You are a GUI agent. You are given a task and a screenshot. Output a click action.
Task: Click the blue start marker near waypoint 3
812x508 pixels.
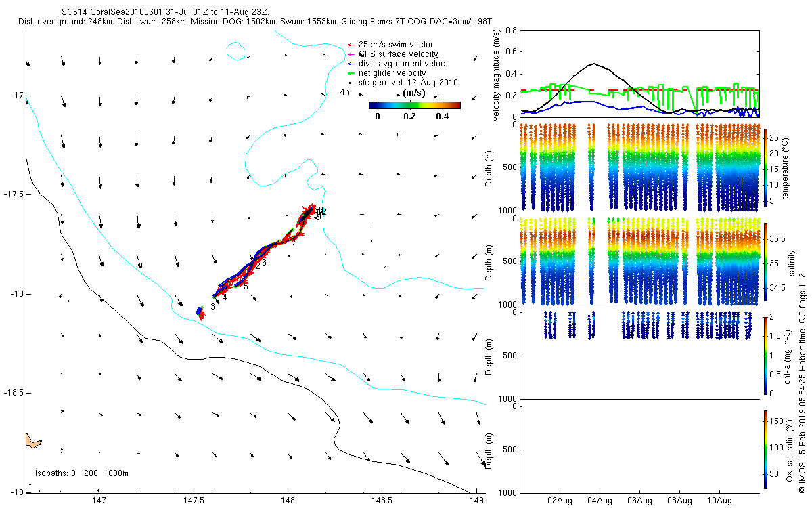199,311
